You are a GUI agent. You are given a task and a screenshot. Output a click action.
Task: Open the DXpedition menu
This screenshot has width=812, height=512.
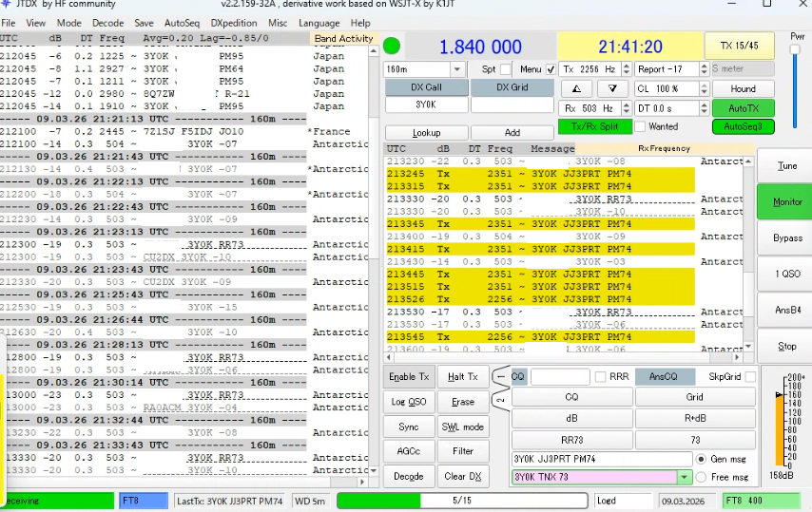(x=232, y=22)
